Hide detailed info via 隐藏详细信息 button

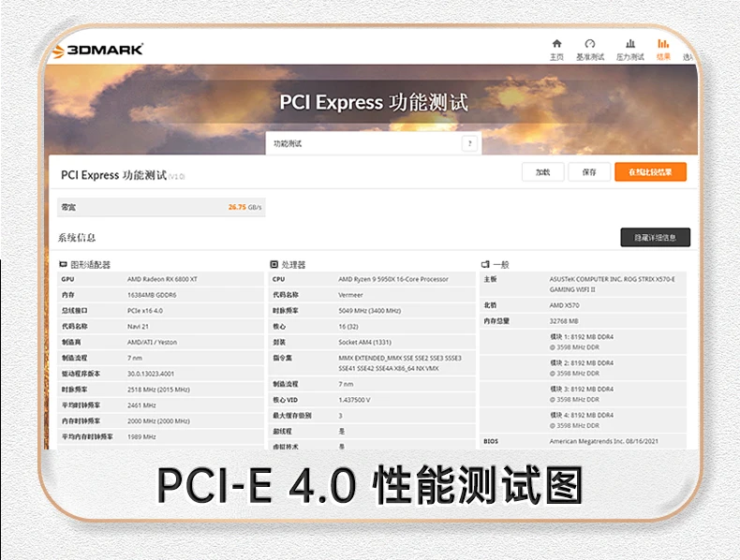[655, 237]
